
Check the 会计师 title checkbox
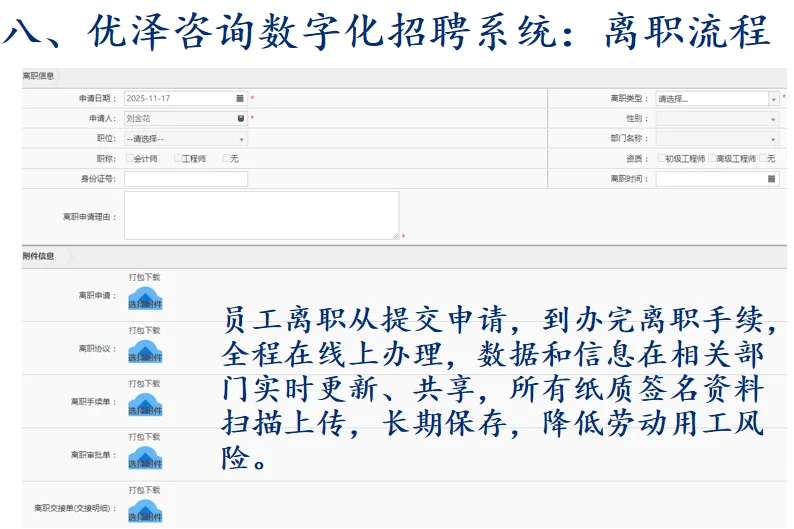(130, 158)
